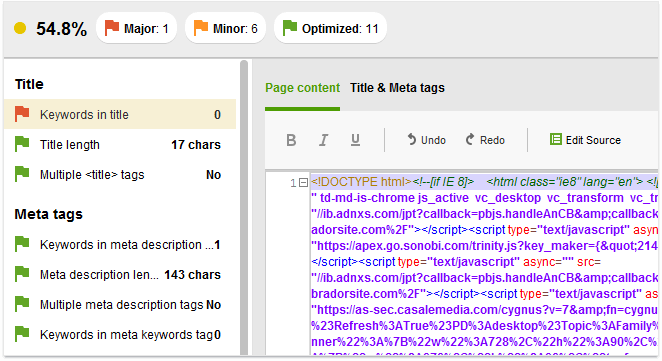
Task: Click the green flag beside Multiple <title> tags
Action: click(22, 174)
